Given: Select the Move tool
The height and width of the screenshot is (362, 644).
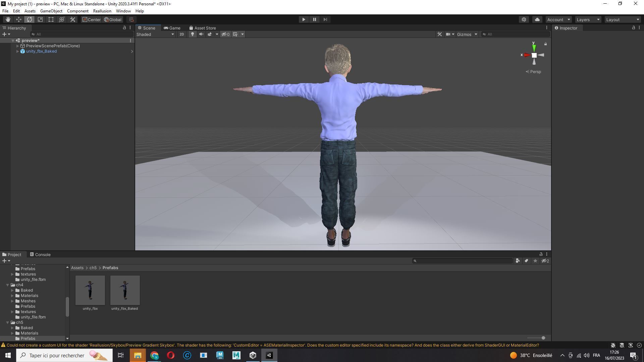Looking at the screenshot, I should 19,19.
